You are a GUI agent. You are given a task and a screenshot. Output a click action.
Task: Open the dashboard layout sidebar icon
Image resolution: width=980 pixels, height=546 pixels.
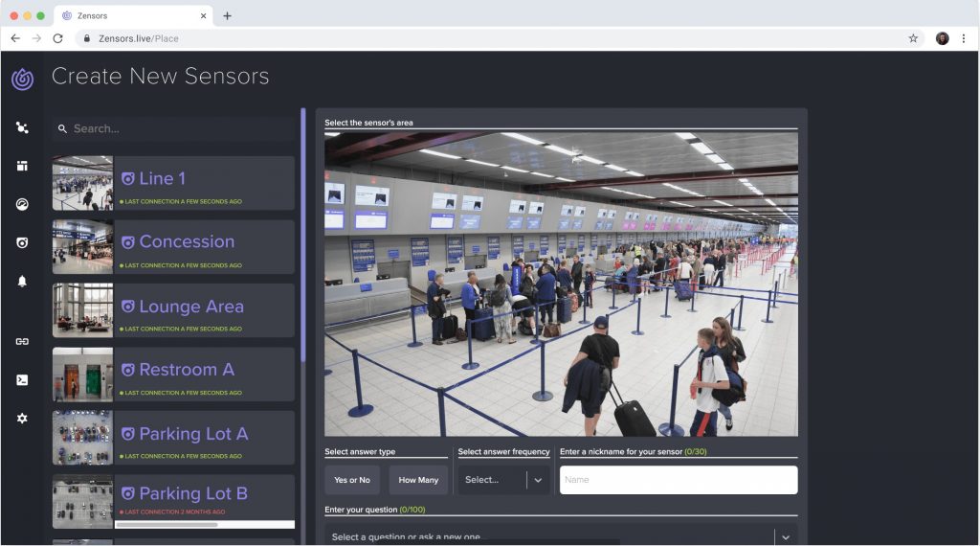point(22,166)
